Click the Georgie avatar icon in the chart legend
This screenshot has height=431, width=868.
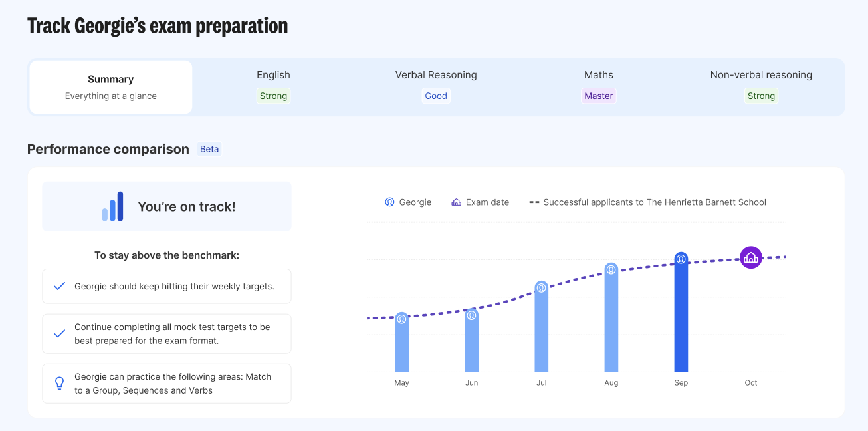[x=389, y=202]
